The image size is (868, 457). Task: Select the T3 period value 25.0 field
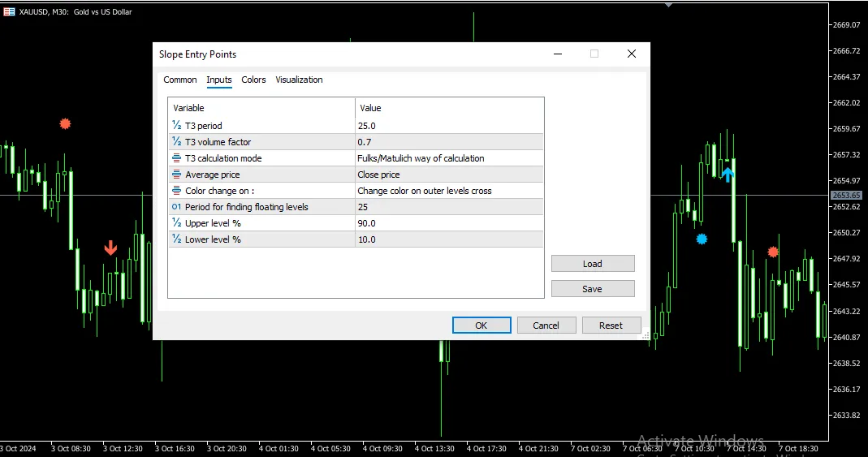pyautogui.click(x=448, y=126)
